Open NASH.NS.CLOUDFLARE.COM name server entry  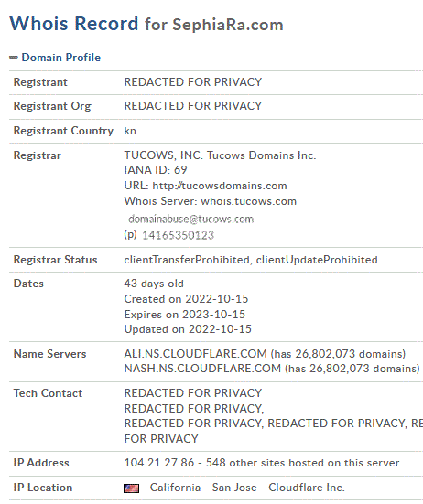202,369
